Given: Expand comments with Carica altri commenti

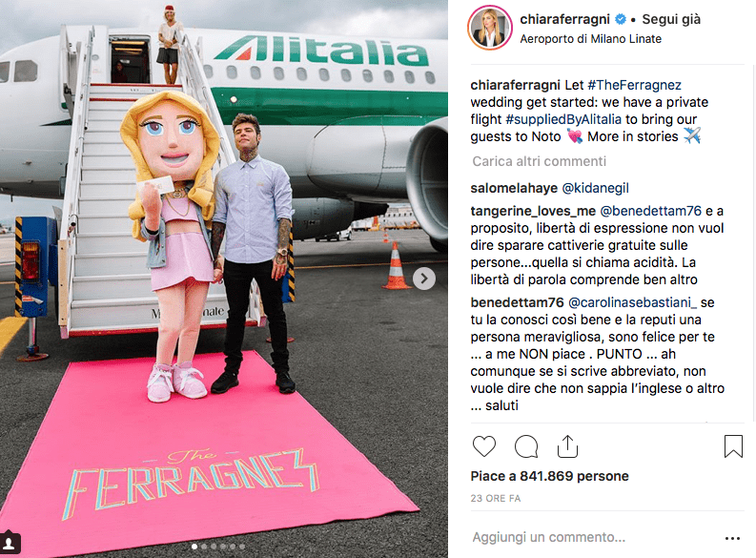Looking at the screenshot, I should (x=539, y=161).
